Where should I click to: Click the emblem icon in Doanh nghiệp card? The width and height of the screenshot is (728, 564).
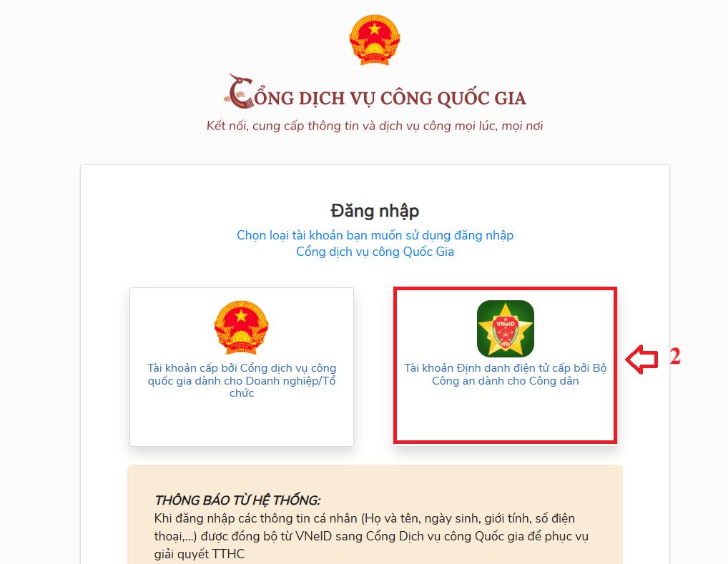pos(242,328)
